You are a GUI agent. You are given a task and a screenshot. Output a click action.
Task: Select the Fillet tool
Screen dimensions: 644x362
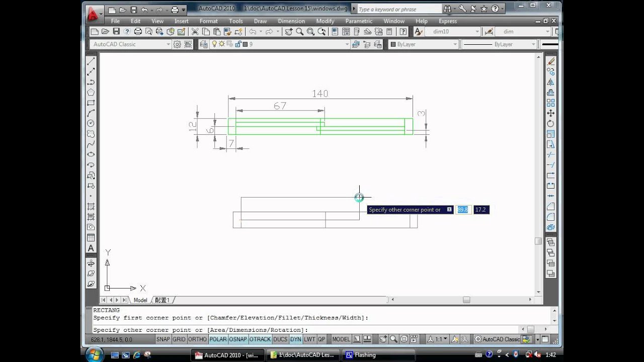[x=551, y=217]
